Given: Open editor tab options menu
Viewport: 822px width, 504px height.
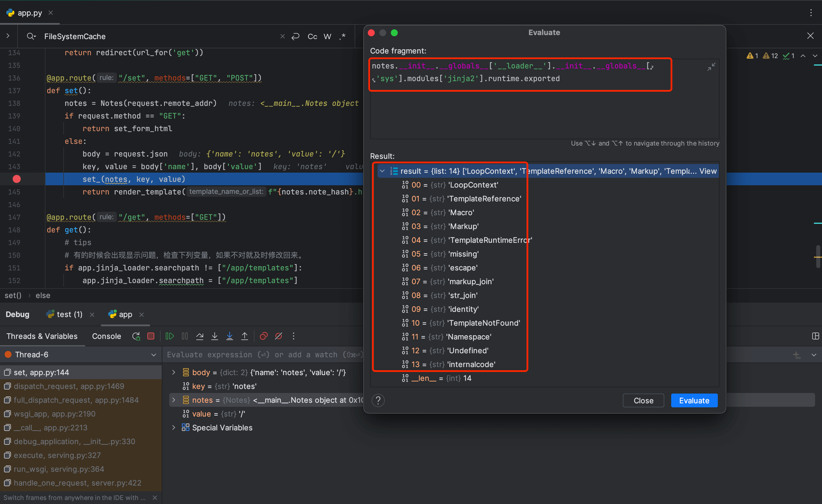Looking at the screenshot, I should [811, 13].
